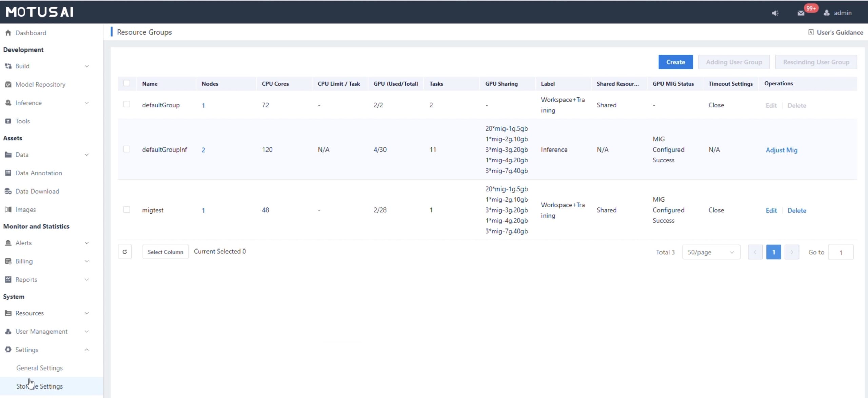Click the Tools sidebar icon
Viewport: 868px width, 398px height.
(x=8, y=121)
